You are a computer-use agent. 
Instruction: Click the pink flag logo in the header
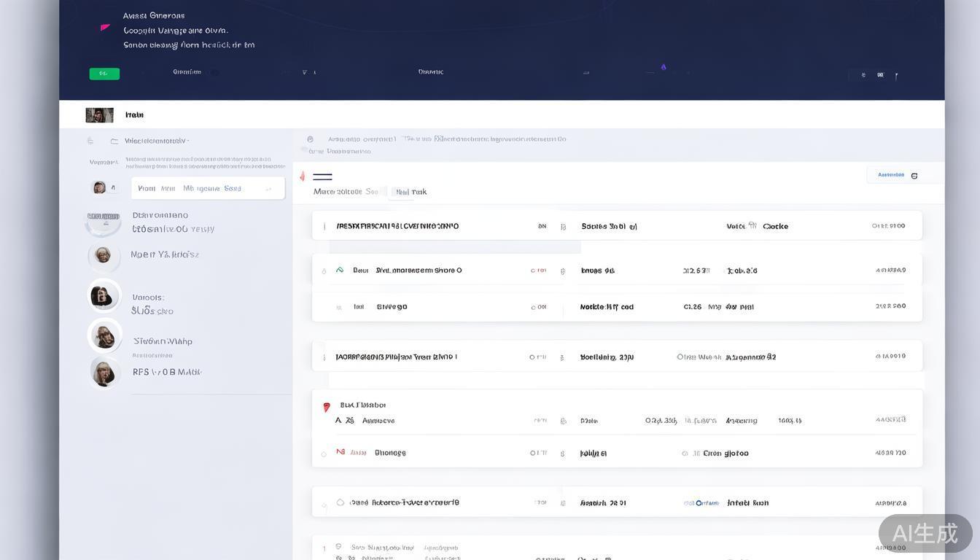click(105, 28)
